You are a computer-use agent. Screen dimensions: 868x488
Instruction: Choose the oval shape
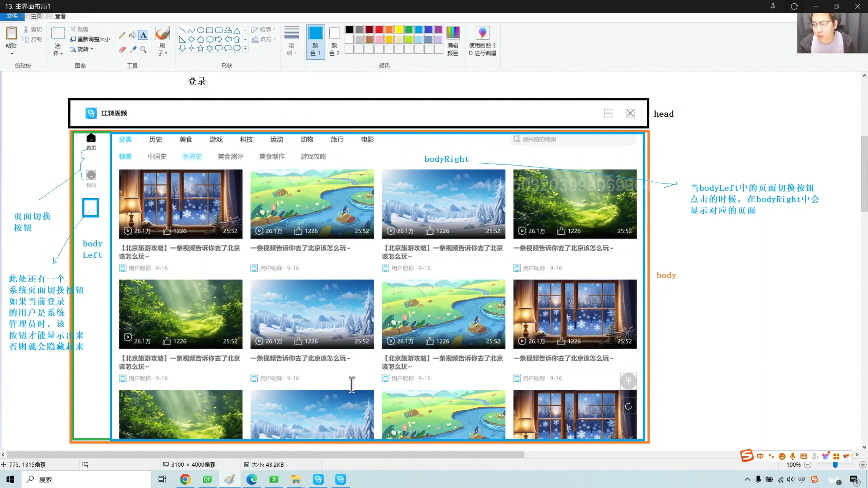pyautogui.click(x=201, y=30)
